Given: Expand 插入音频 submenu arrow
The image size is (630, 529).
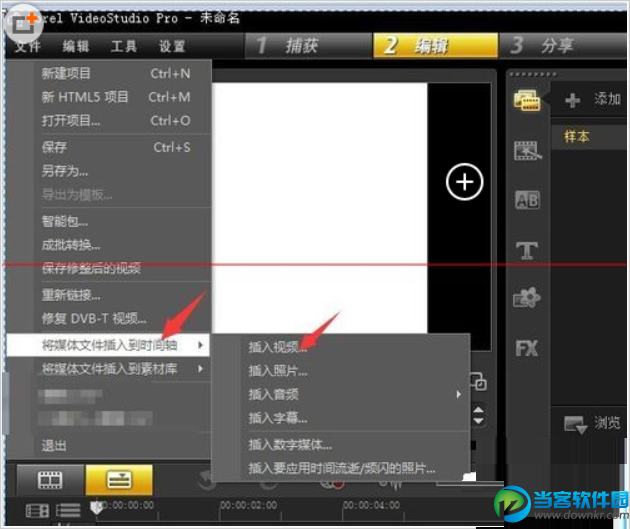Looking at the screenshot, I should [x=458, y=394].
